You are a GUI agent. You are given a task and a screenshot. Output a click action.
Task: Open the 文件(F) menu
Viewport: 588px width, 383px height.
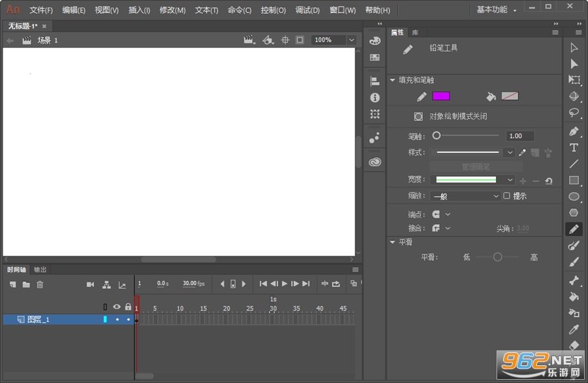tap(41, 10)
